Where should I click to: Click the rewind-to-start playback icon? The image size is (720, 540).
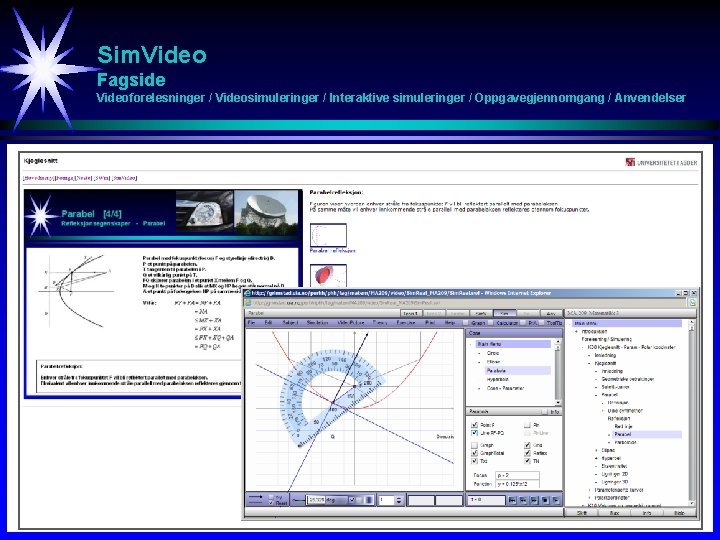pyautogui.click(x=512, y=500)
